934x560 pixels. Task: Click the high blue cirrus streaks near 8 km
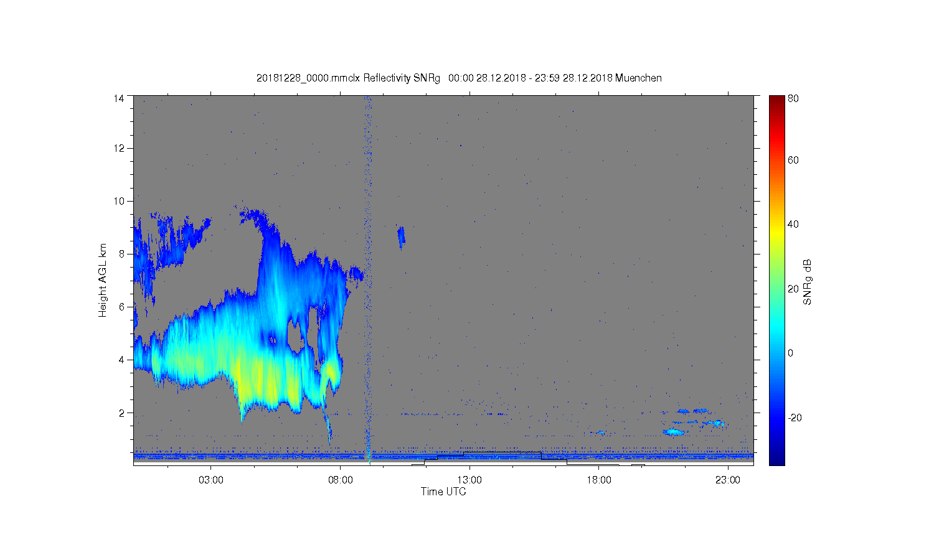tap(171, 243)
